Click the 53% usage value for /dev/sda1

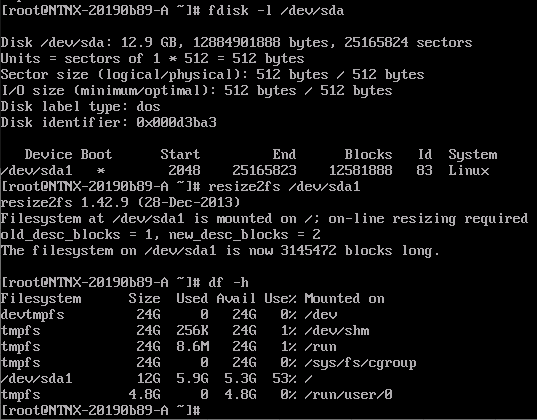point(284,379)
